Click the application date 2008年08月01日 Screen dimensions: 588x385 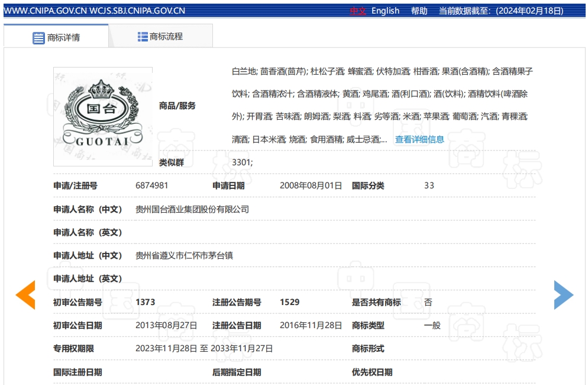click(311, 185)
